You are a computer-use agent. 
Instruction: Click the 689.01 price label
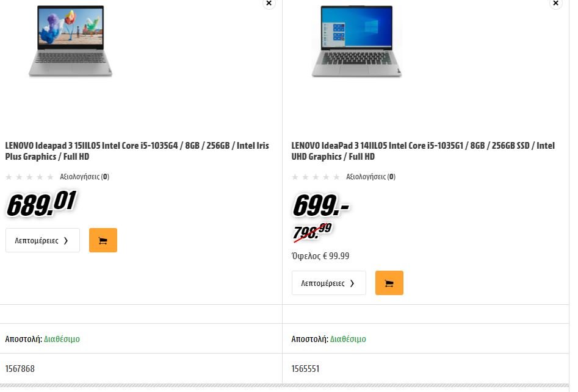42,204
